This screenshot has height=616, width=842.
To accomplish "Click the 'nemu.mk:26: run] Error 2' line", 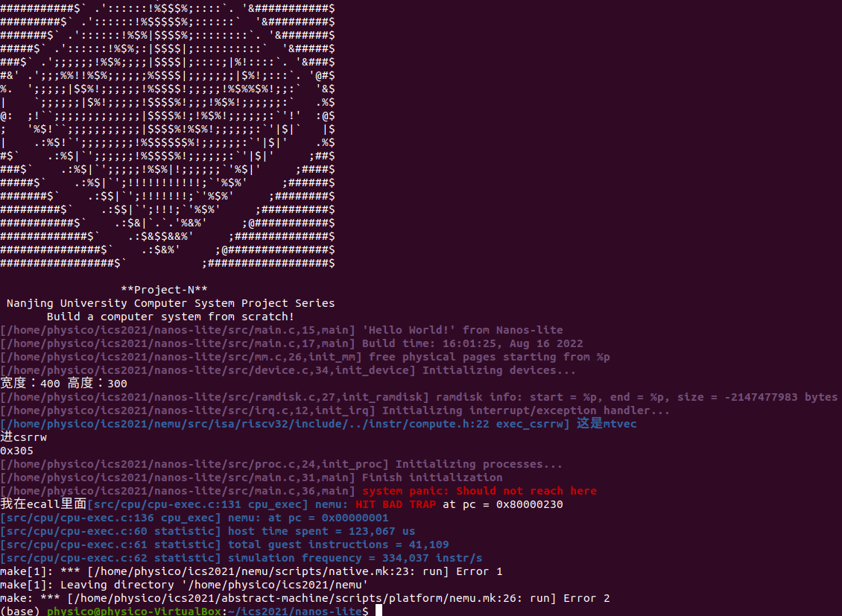I will (305, 598).
